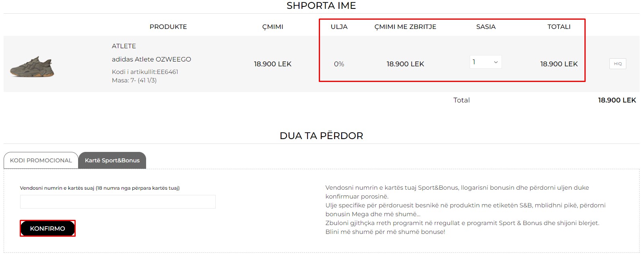Focus the Sport&Bonus card number field
644x256 pixels.
[x=118, y=202]
